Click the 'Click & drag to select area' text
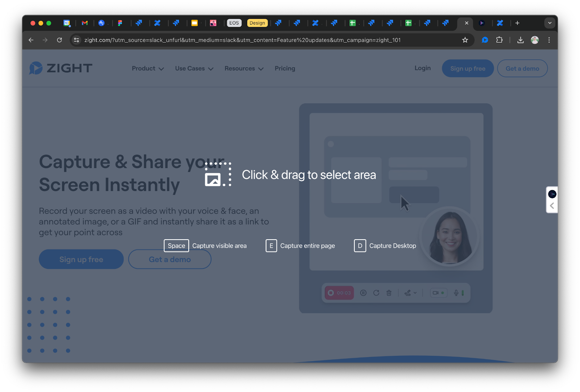This screenshot has height=392, width=580. coord(309,175)
